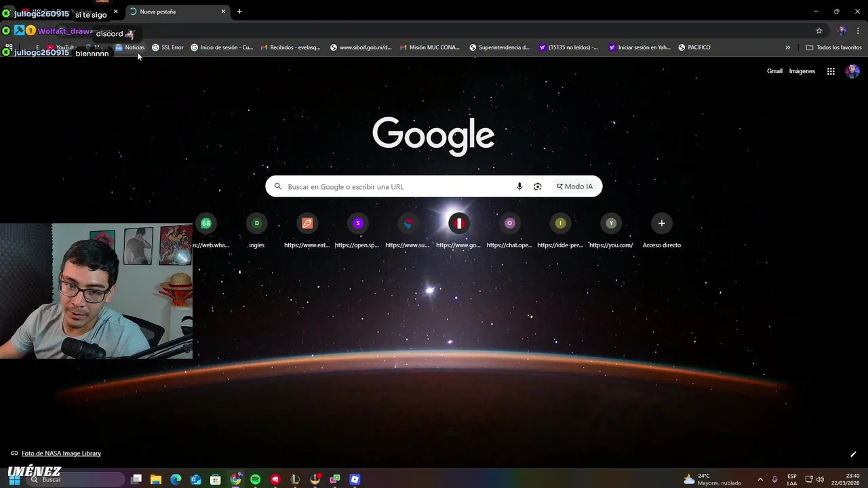Open the you.com shortcut tile
The width and height of the screenshot is (868, 488).
tap(611, 230)
